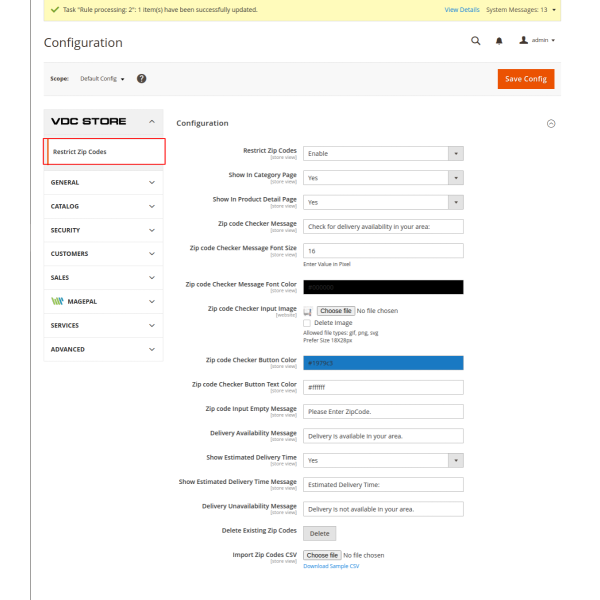This screenshot has width=600, height=600.
Task: Open Show In Category Page dropdown
Action: (383, 177)
